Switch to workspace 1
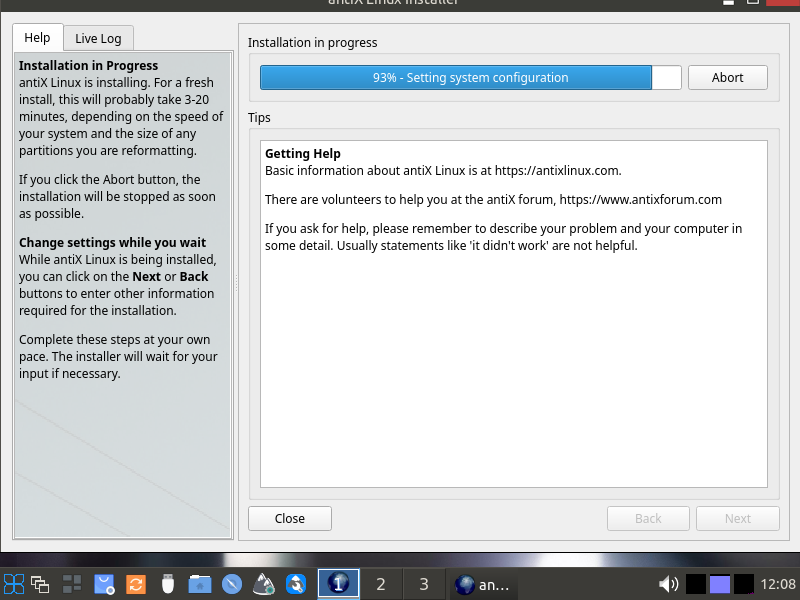The height and width of the screenshot is (600, 800). [x=338, y=584]
